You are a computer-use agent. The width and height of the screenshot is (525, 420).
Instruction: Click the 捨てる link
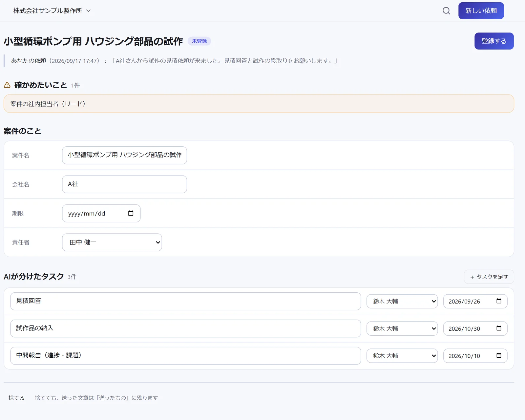pos(16,398)
